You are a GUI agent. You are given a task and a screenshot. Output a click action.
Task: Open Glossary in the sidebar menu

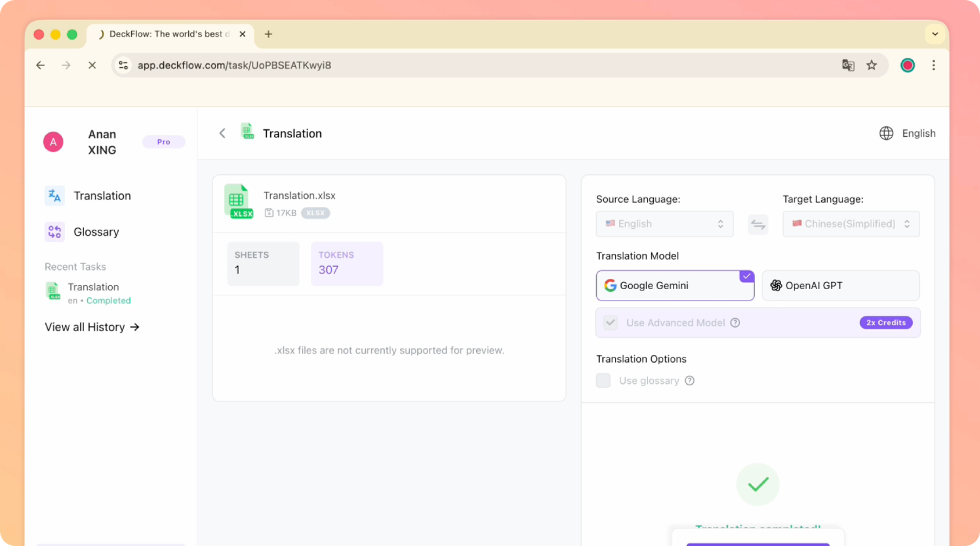(x=96, y=232)
